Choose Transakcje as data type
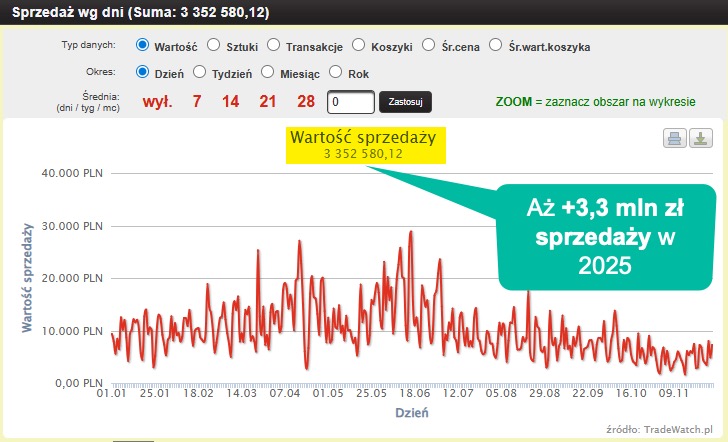 [273, 45]
